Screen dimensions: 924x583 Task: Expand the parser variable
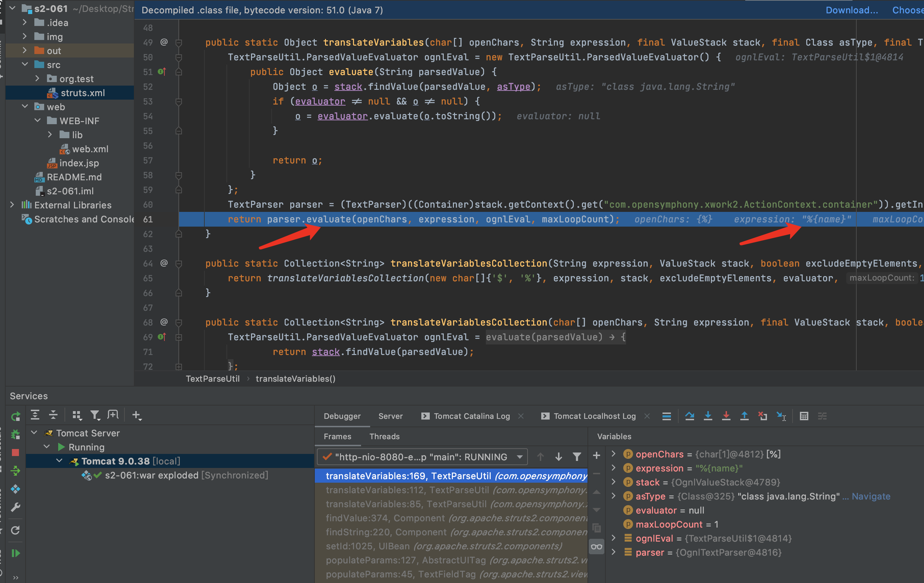point(613,552)
